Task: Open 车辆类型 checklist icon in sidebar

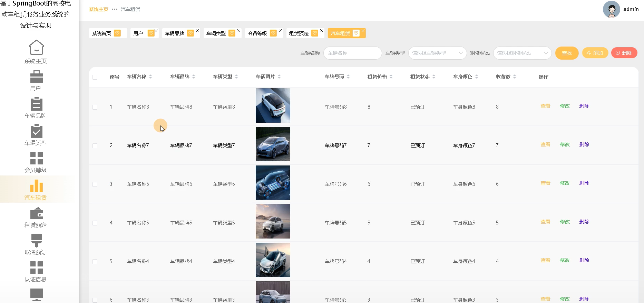Action: [x=36, y=131]
